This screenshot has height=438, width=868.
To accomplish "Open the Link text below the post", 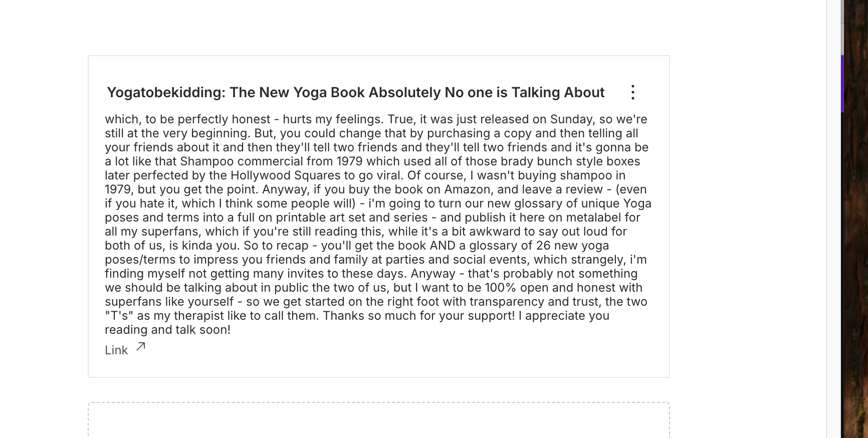I will (x=116, y=350).
